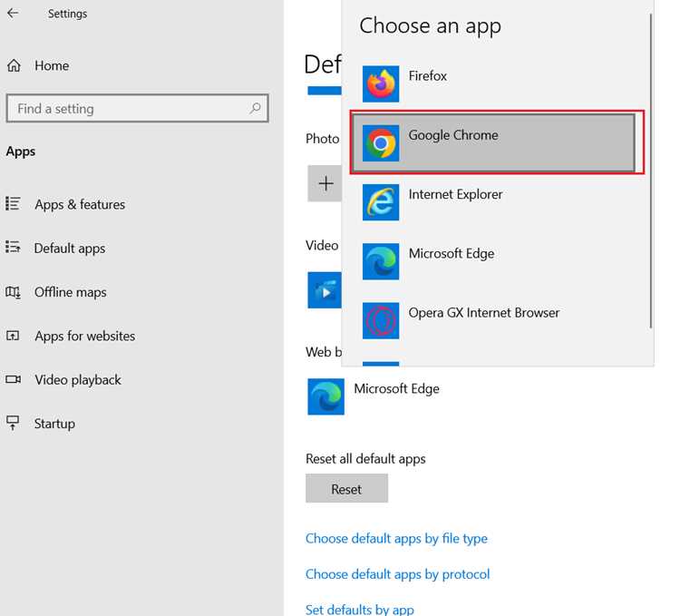
Task: Click the Reset button
Action: 346,488
